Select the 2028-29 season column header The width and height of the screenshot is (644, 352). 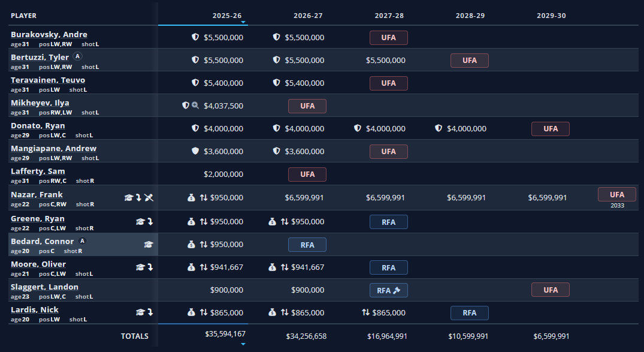[x=470, y=16]
